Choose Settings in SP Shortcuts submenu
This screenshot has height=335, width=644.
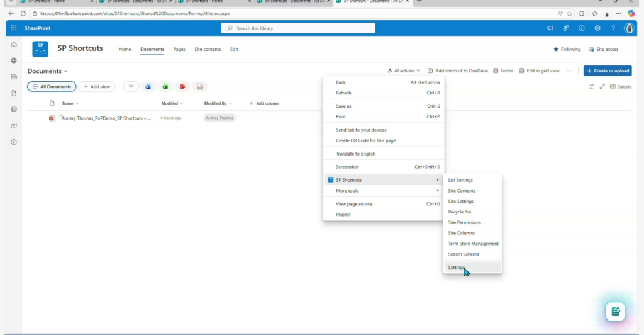[x=457, y=268]
